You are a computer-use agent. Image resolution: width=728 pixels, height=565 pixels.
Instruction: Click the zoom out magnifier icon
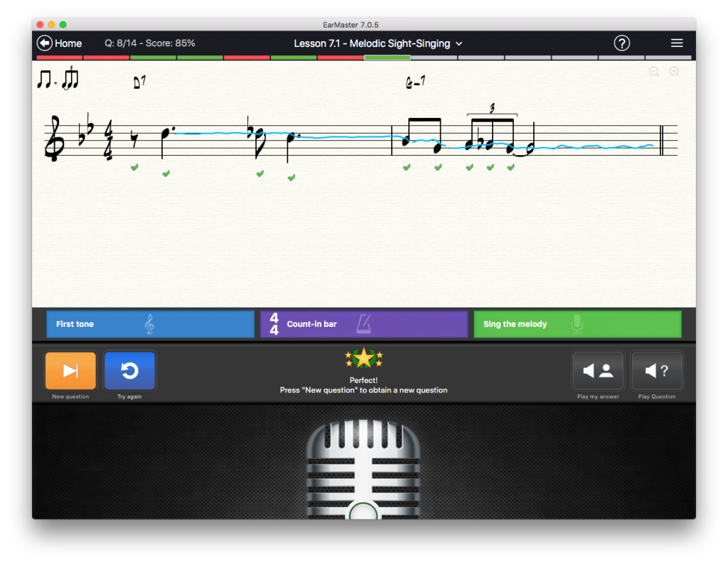653,71
